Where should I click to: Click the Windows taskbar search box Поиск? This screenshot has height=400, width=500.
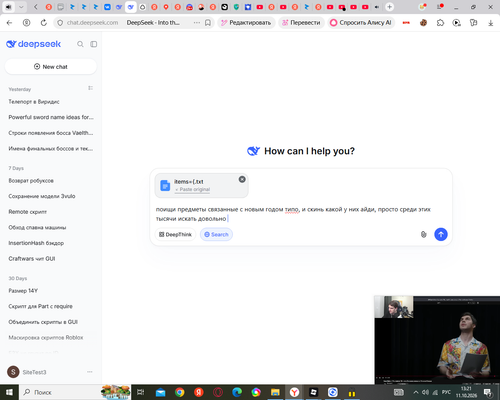tap(75, 392)
